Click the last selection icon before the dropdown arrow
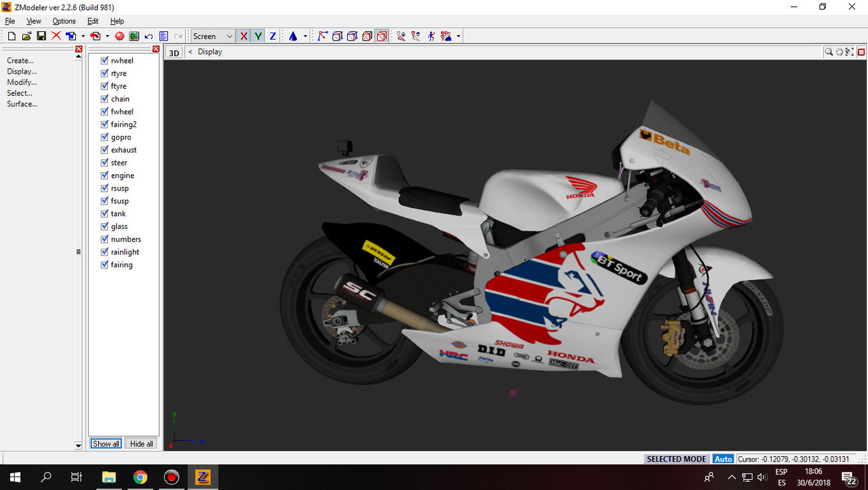 pos(446,36)
